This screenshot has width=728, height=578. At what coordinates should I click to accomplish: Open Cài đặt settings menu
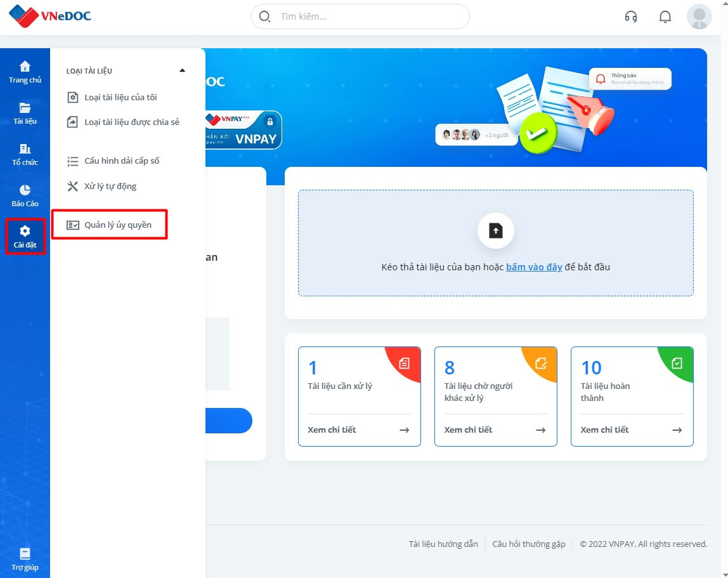point(25,237)
